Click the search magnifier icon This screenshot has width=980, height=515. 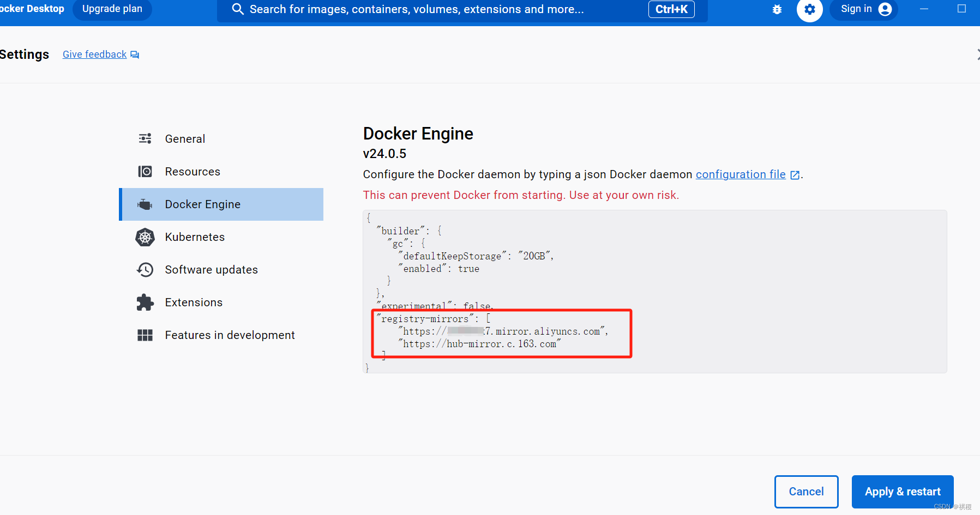238,9
